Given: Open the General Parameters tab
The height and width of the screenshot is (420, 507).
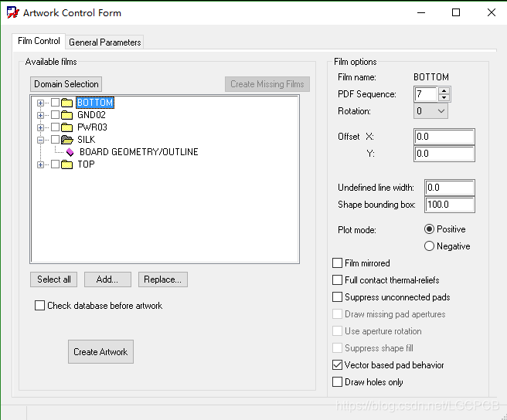Looking at the screenshot, I should (105, 42).
